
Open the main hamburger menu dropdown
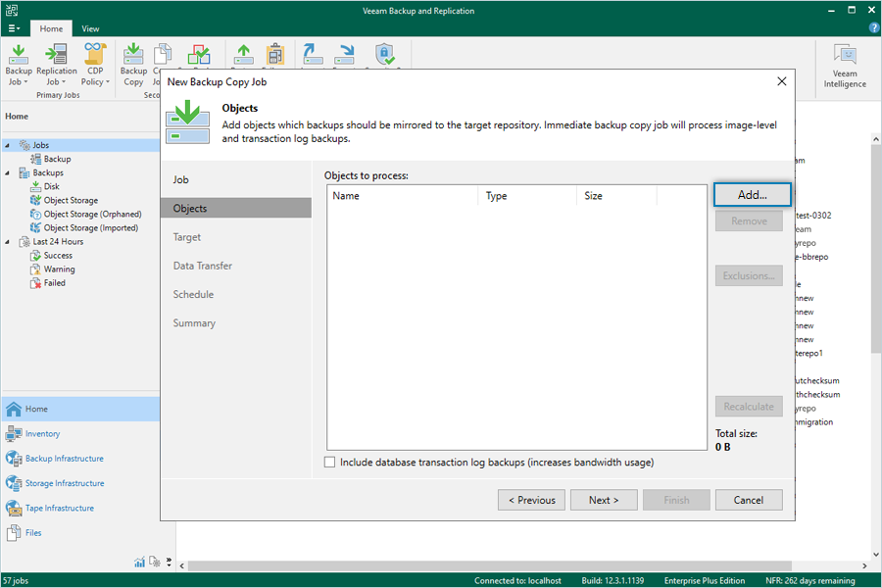click(x=14, y=28)
